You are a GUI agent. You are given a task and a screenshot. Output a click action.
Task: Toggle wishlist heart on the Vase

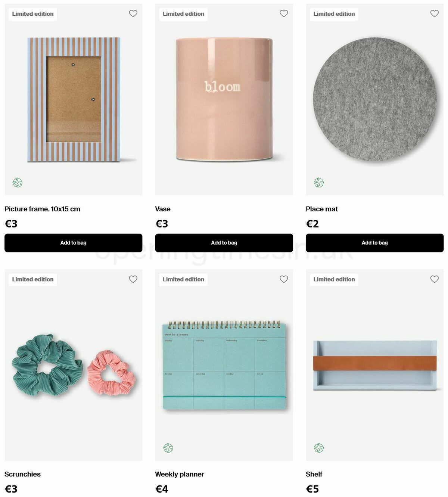(x=284, y=13)
